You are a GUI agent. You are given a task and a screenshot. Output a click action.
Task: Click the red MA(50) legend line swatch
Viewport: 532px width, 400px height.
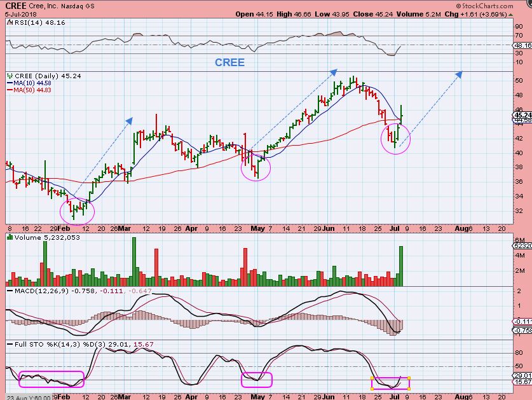pyautogui.click(x=10, y=90)
